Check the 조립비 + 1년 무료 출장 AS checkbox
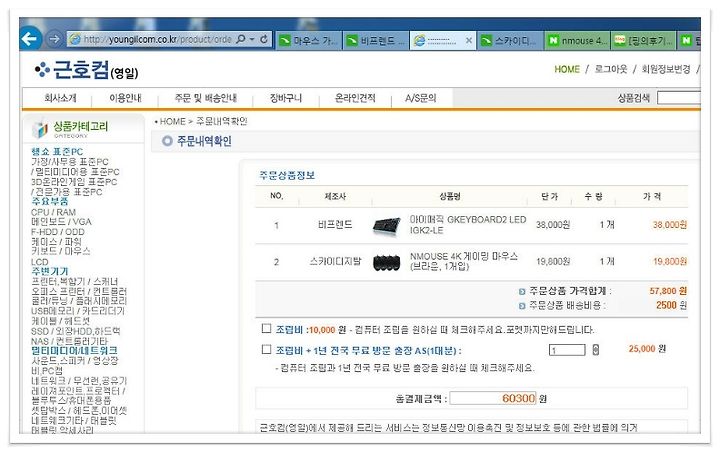The height and width of the screenshot is (452, 720). point(266,350)
